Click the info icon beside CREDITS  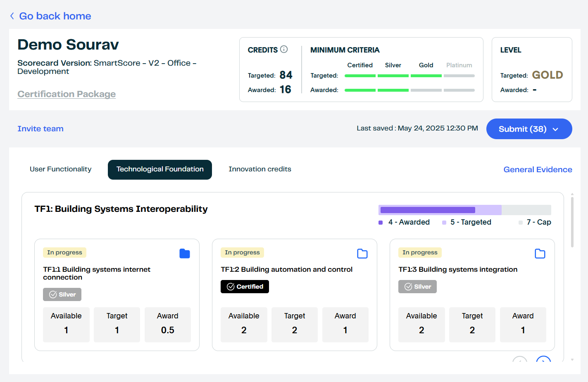(x=284, y=49)
